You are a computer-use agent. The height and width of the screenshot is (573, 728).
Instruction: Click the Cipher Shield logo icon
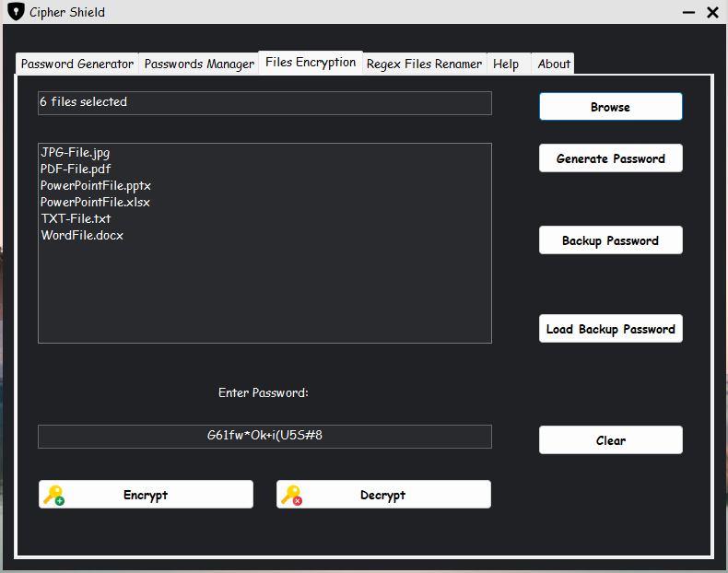coord(16,13)
